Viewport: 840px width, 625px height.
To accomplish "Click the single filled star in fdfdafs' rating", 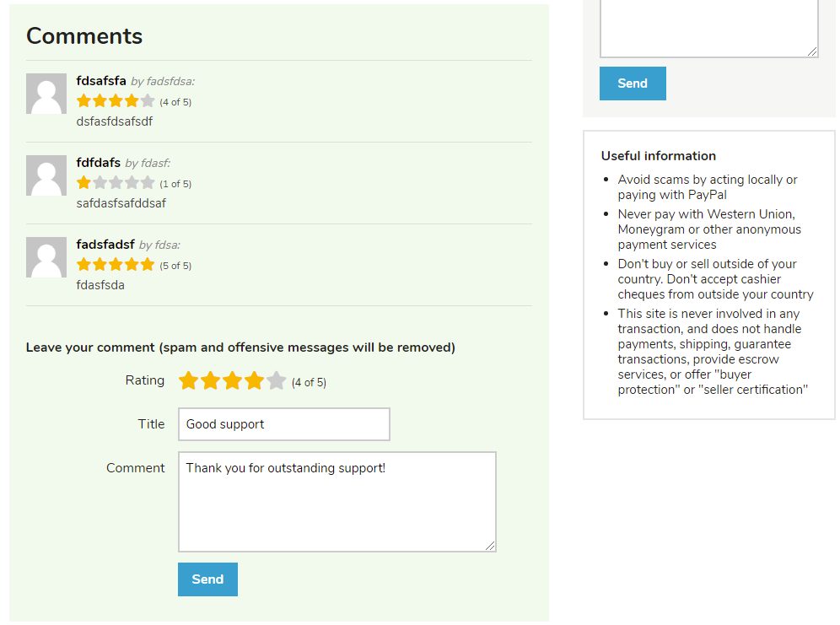I will click(x=83, y=182).
